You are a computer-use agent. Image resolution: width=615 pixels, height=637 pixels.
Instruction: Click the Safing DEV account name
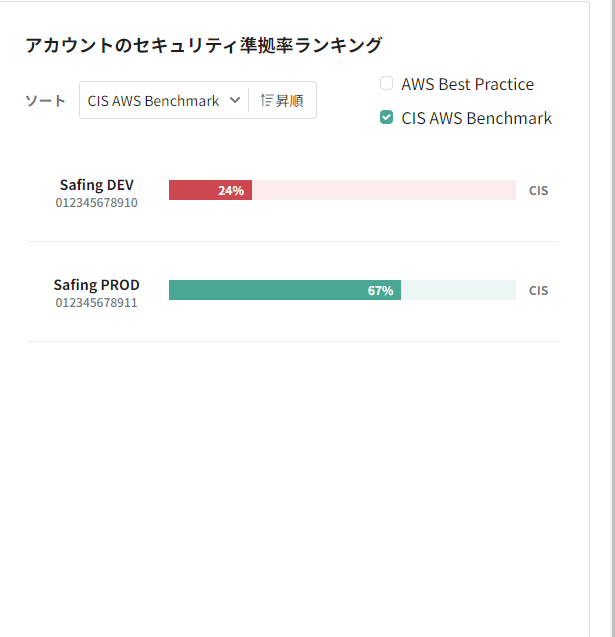[x=97, y=185]
